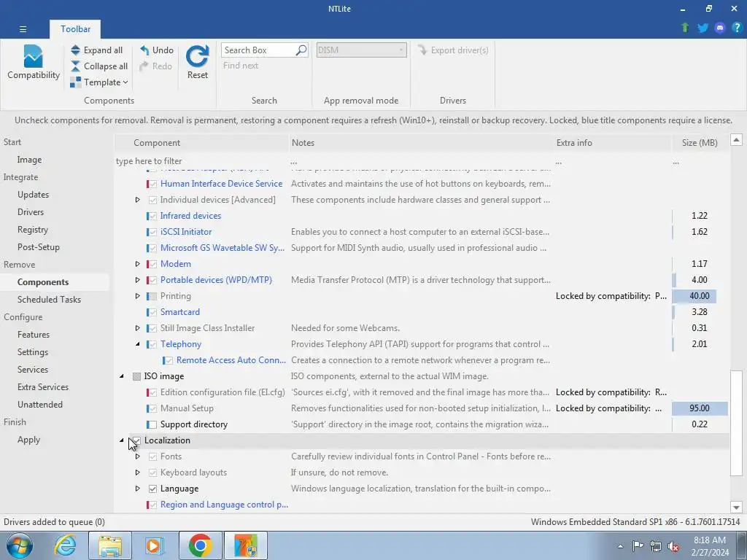The width and height of the screenshot is (747, 560).
Task: Expand the Modem node
Action: [137, 264]
